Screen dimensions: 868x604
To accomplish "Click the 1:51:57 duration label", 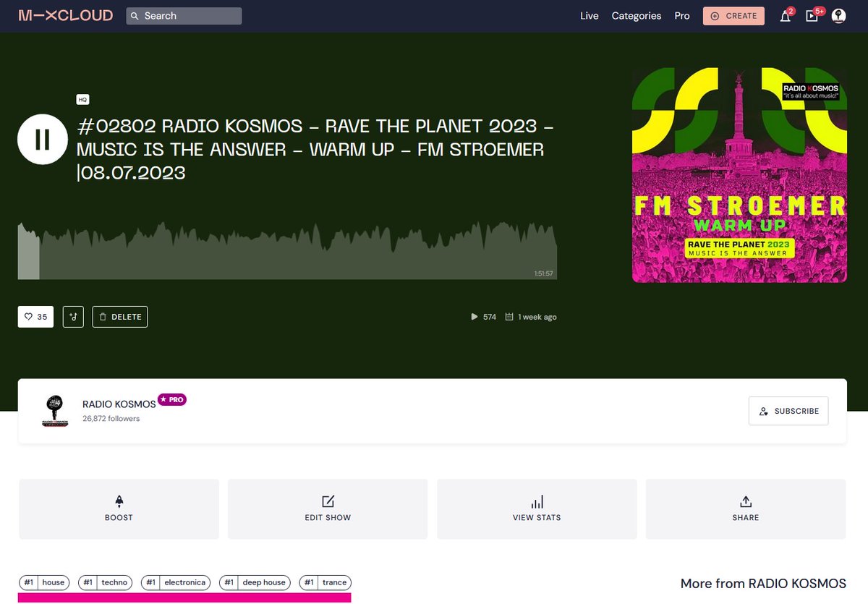I will click(543, 273).
